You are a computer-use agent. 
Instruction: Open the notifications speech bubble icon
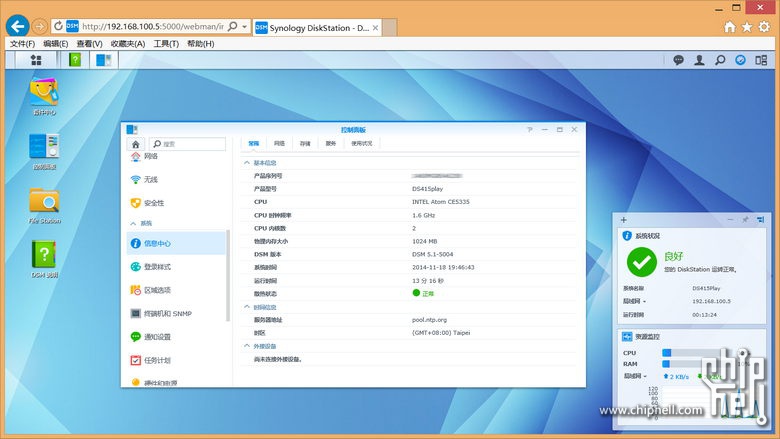[x=679, y=60]
